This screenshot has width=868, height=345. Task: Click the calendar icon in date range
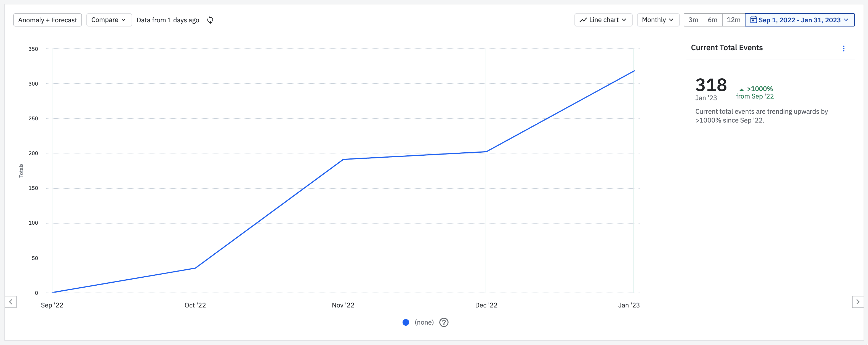coord(753,20)
